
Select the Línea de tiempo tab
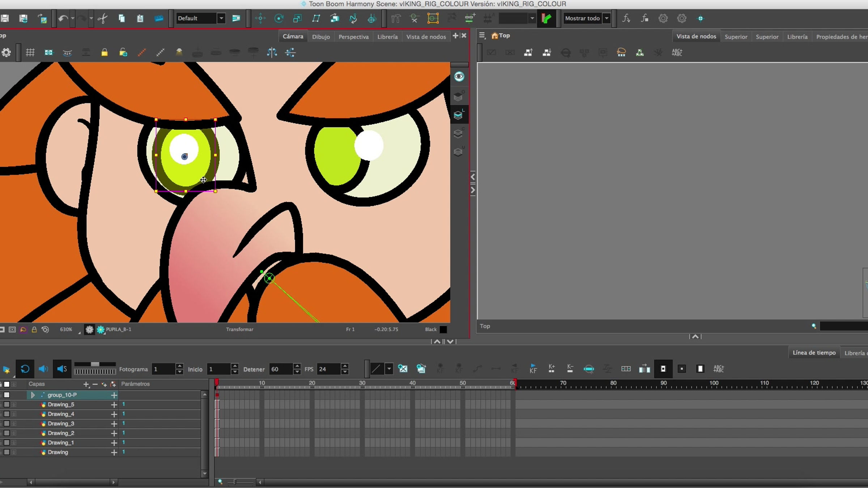[814, 352]
